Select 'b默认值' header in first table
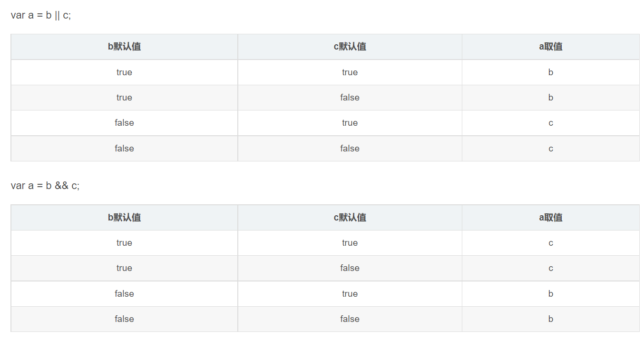 (x=124, y=47)
